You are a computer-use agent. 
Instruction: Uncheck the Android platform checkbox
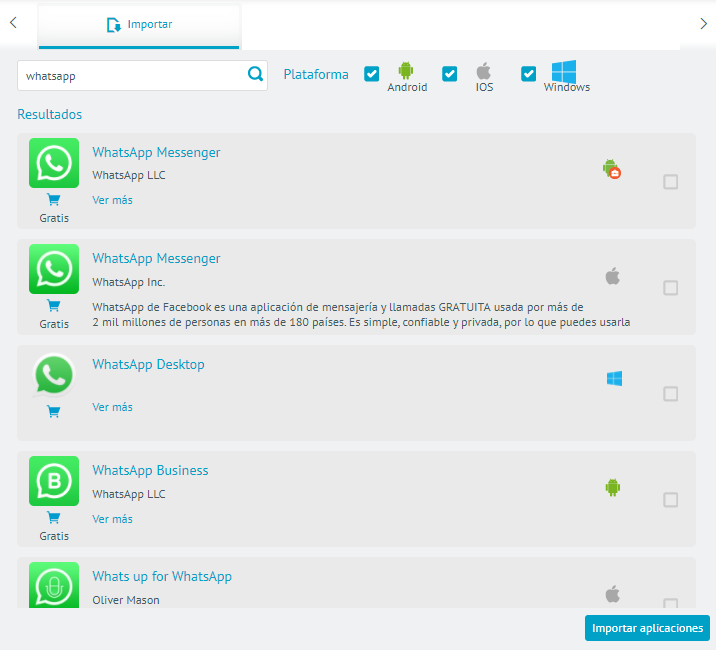coord(372,74)
